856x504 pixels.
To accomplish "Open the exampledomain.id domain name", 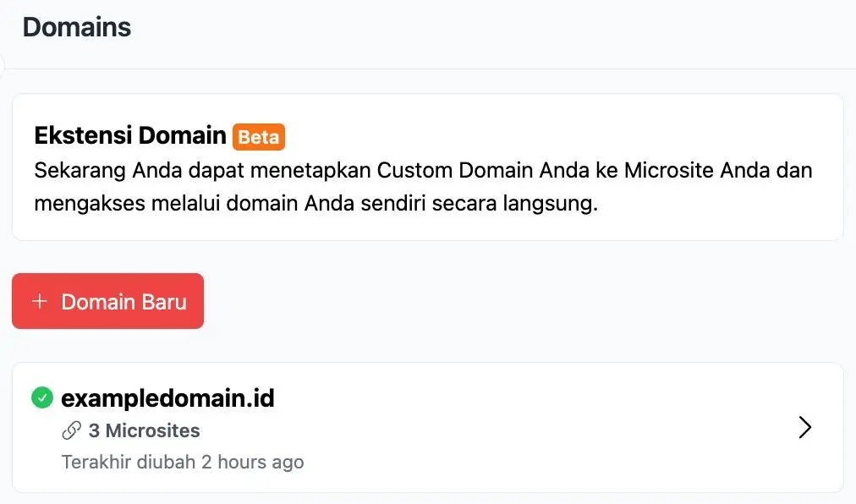I will point(167,398).
